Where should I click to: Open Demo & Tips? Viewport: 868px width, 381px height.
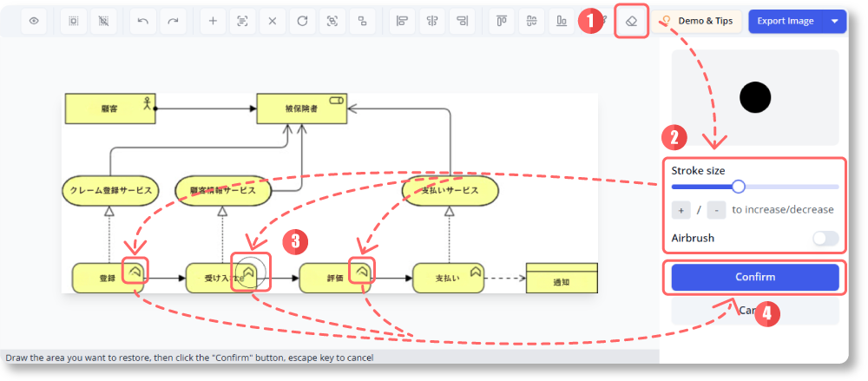pyautogui.click(x=700, y=21)
